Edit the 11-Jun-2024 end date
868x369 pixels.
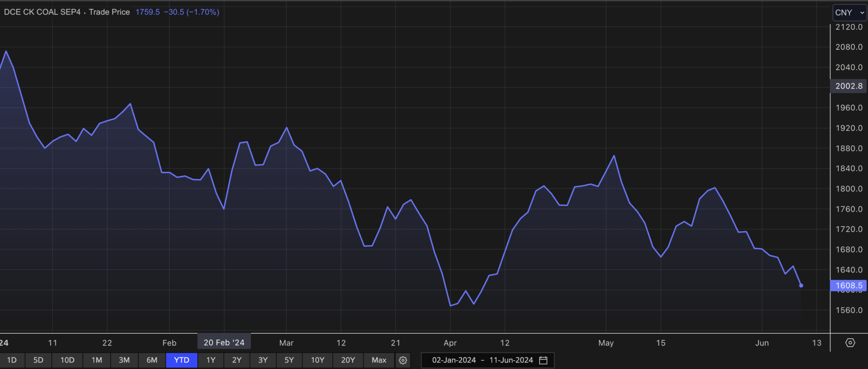511,360
